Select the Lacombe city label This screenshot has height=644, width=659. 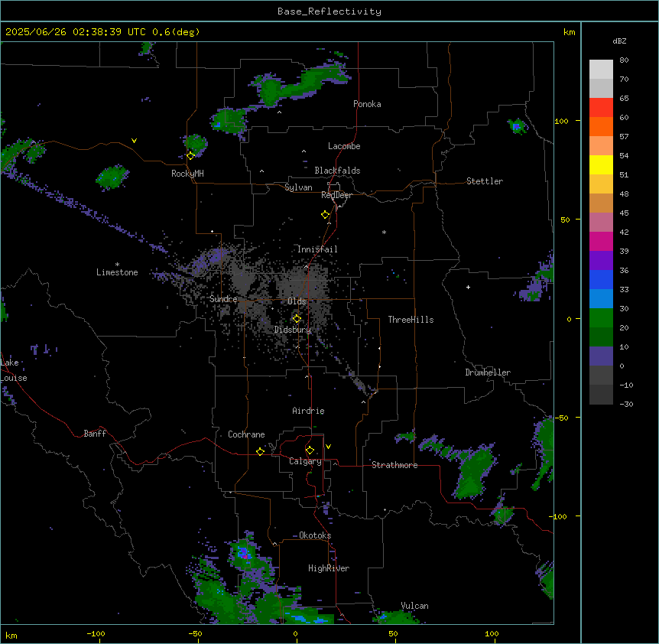pos(344,146)
